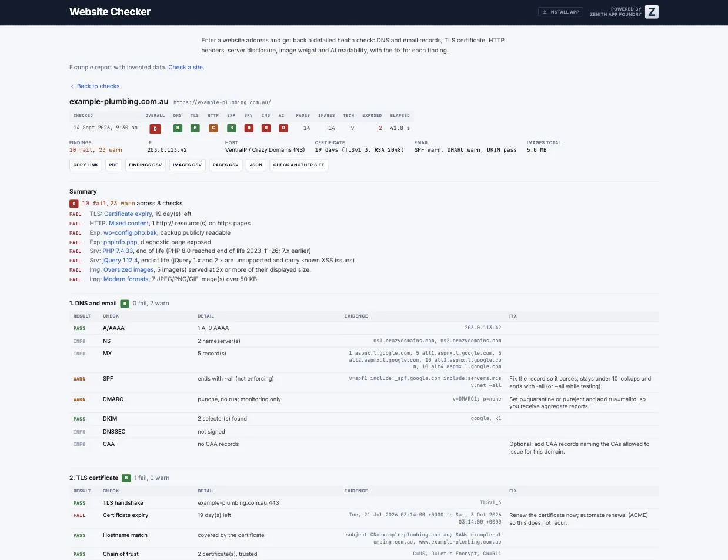Click B badge beside TLS certificate heading

click(x=126, y=478)
